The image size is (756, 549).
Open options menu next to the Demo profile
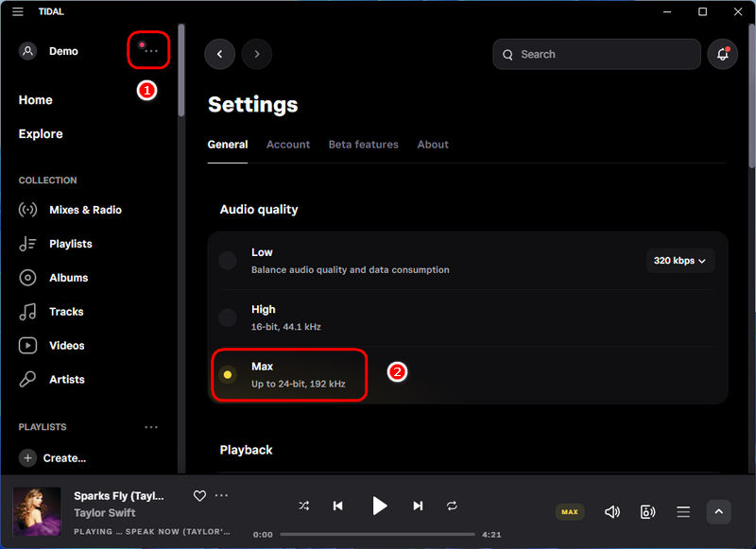point(148,50)
